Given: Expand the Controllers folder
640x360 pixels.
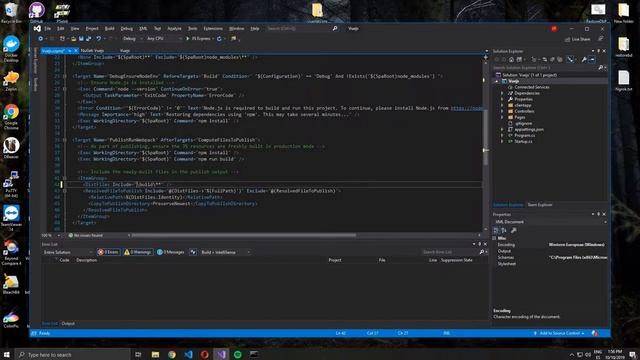Looking at the screenshot, I should [502, 111].
